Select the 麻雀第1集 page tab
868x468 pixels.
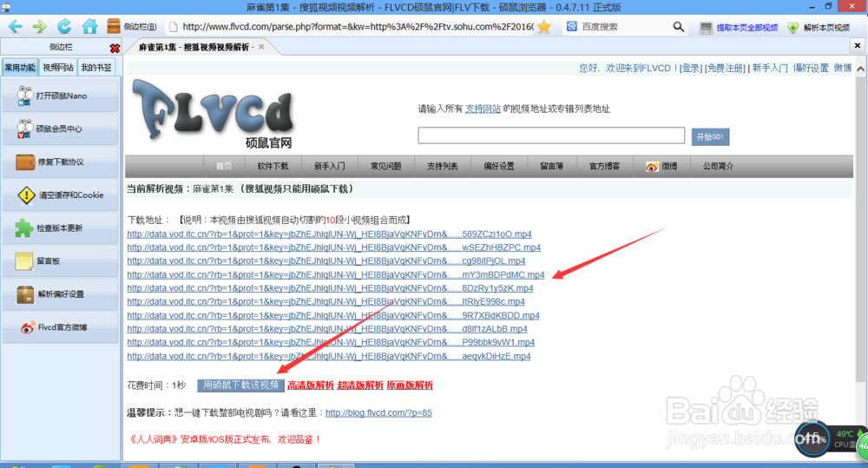click(x=196, y=47)
